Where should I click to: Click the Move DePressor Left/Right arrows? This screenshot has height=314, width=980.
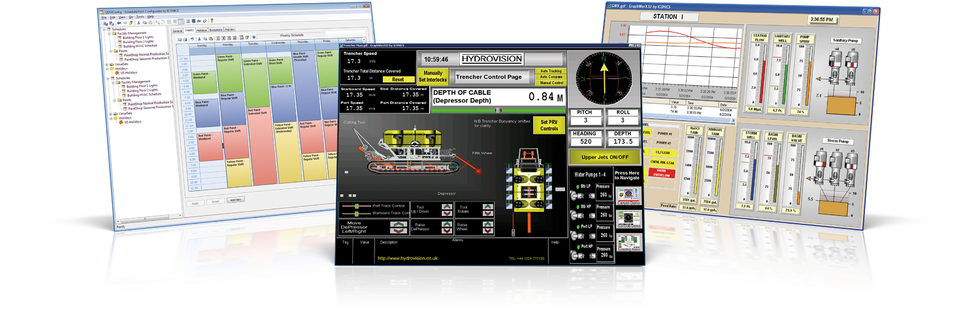coord(399,226)
